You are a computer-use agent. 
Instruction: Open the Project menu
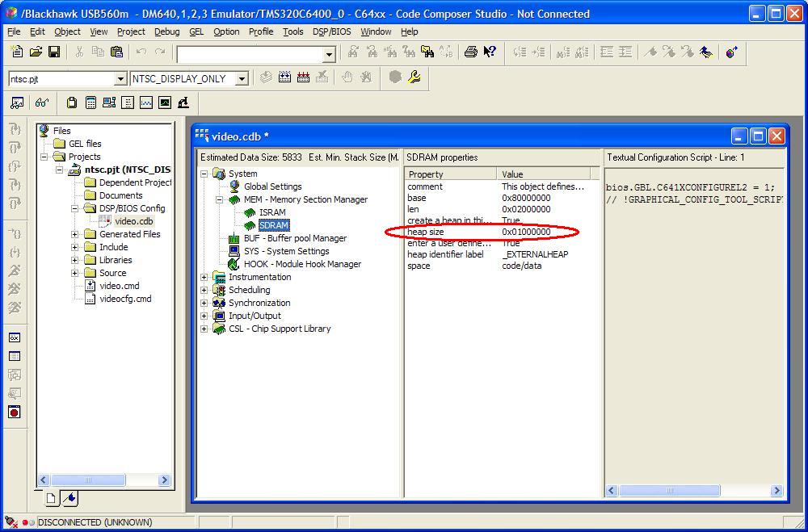click(x=131, y=31)
